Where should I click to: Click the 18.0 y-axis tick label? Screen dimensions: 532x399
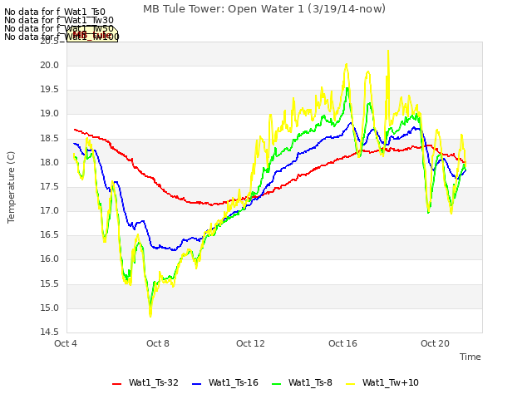tap(50, 163)
